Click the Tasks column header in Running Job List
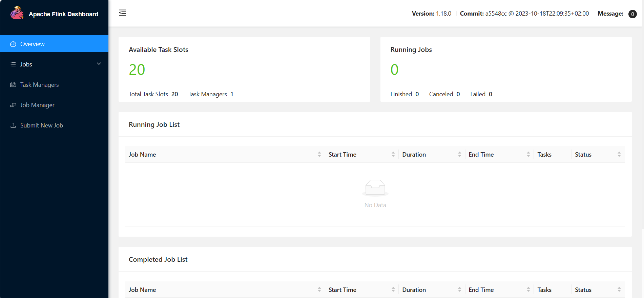The height and width of the screenshot is (298, 644). click(x=544, y=155)
